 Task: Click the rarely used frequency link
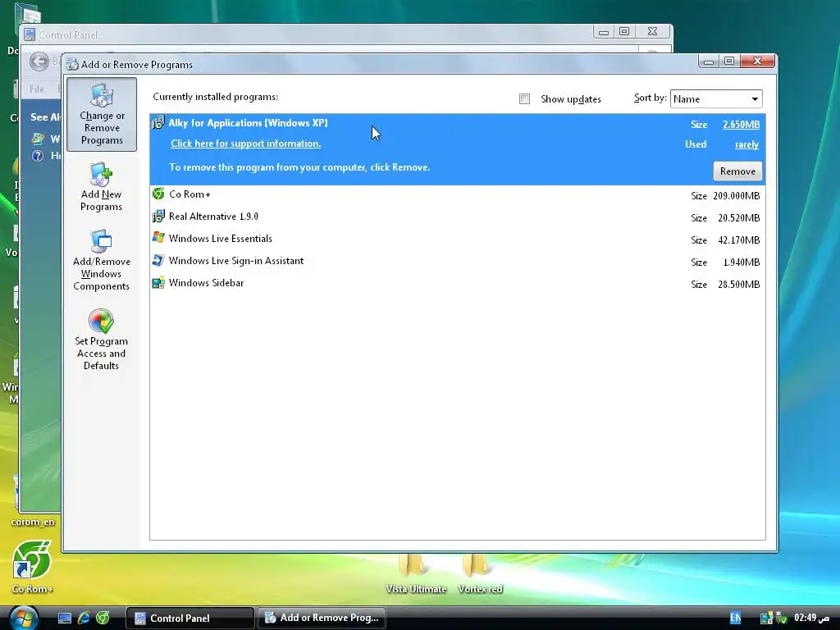click(x=746, y=144)
